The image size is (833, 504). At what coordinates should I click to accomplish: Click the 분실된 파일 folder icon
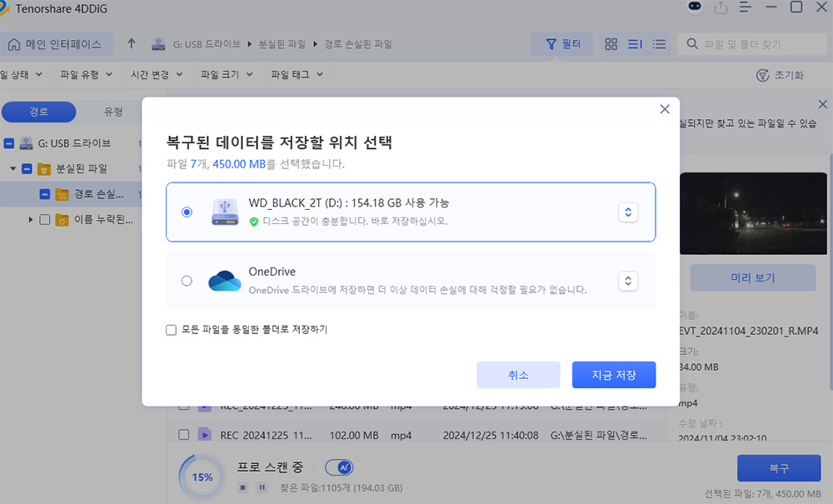[x=44, y=169]
